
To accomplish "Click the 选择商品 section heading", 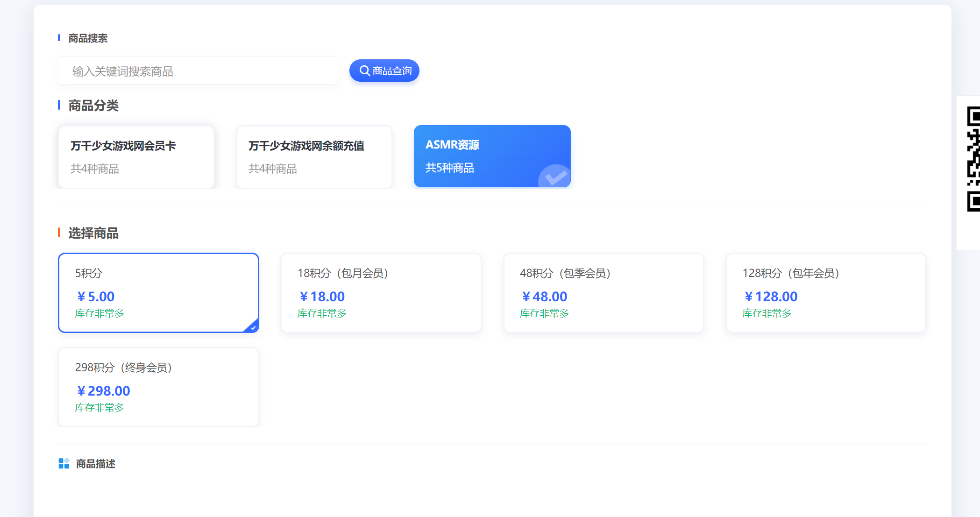I will click(x=93, y=233).
